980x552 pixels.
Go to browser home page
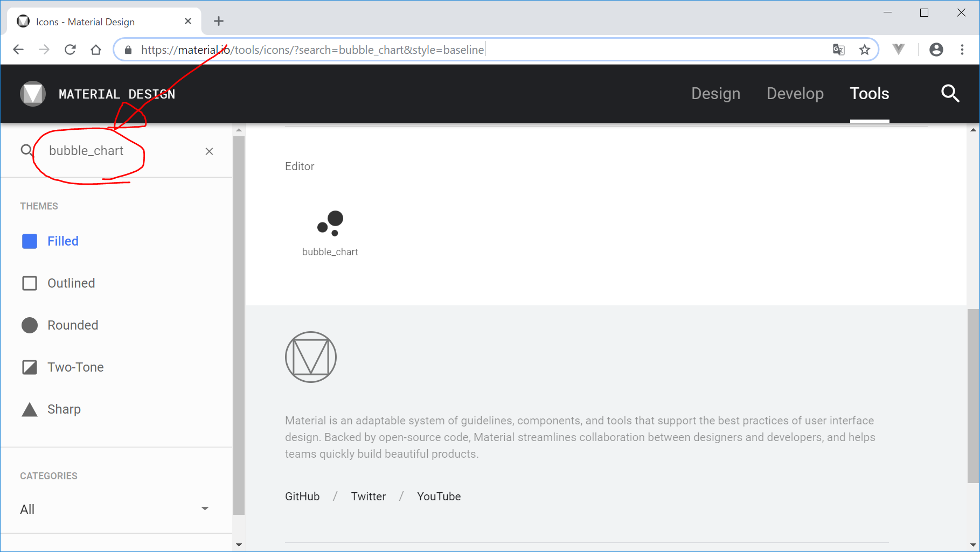point(96,50)
